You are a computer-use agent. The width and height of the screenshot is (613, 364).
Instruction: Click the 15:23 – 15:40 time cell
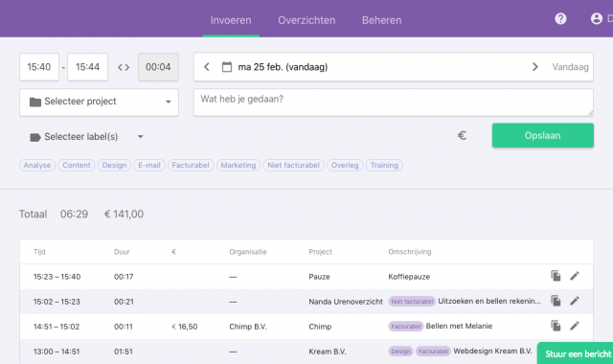57,277
